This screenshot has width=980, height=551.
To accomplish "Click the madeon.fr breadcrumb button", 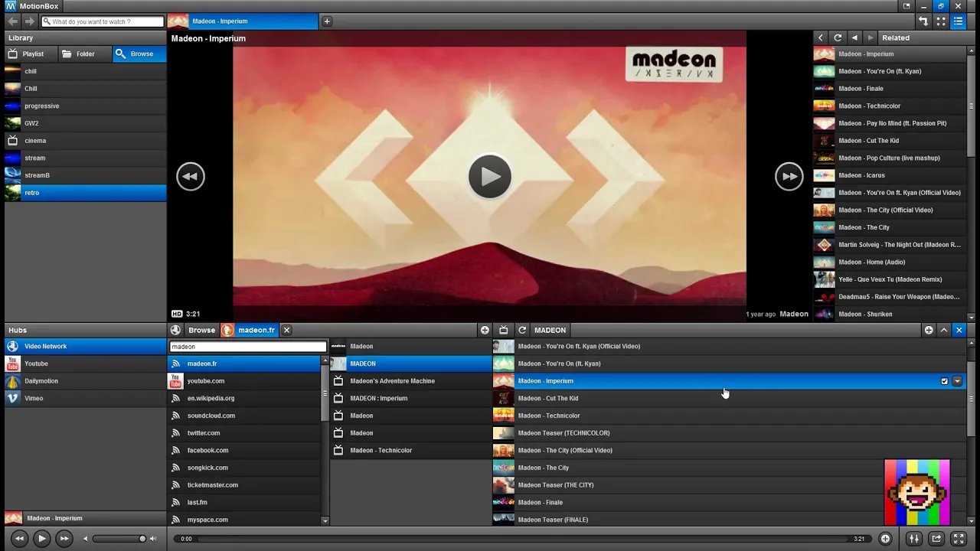I will pos(249,330).
